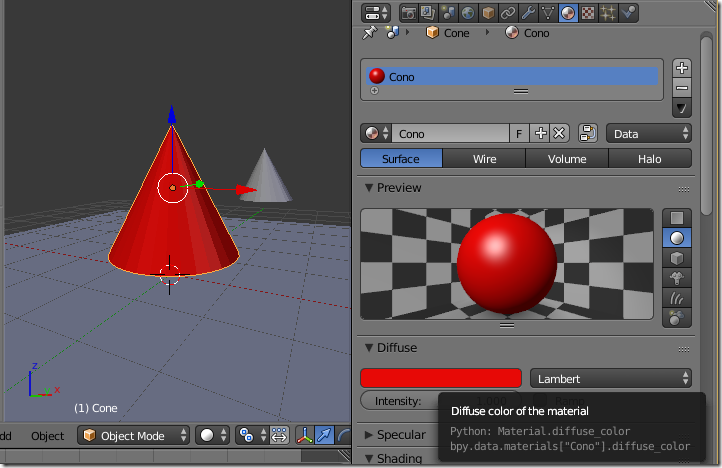Add a new material slot with plus

[681, 68]
